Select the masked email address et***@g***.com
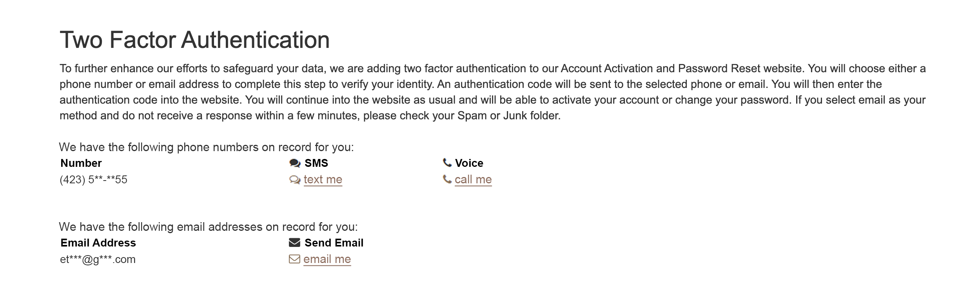Image resolution: width=980 pixels, height=294 pixels. coord(98,259)
